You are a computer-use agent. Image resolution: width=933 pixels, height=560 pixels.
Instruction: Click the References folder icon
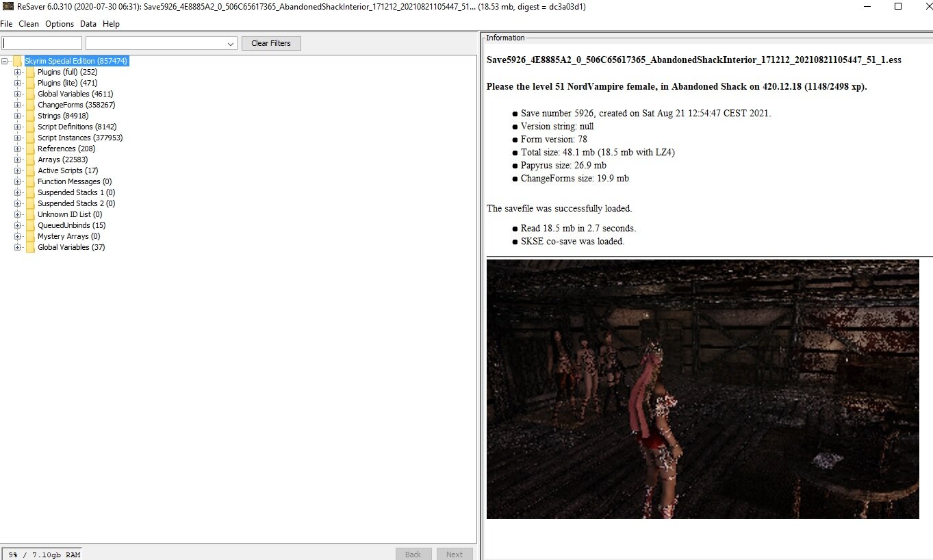(31, 149)
